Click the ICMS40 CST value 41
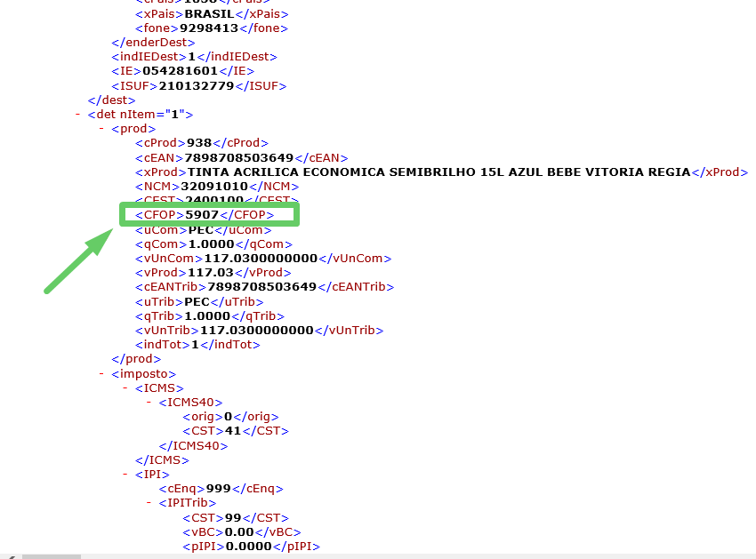 [x=232, y=430]
